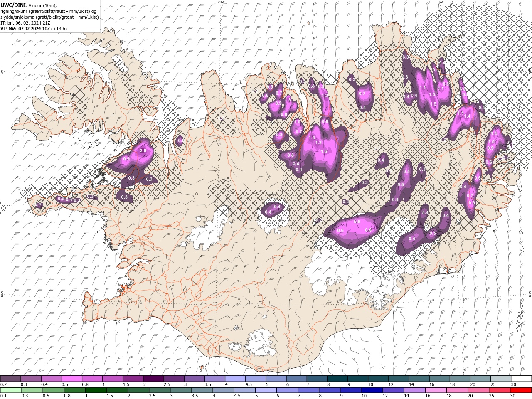Select the snow legend swatch labeled 2.5

[x=174, y=379]
